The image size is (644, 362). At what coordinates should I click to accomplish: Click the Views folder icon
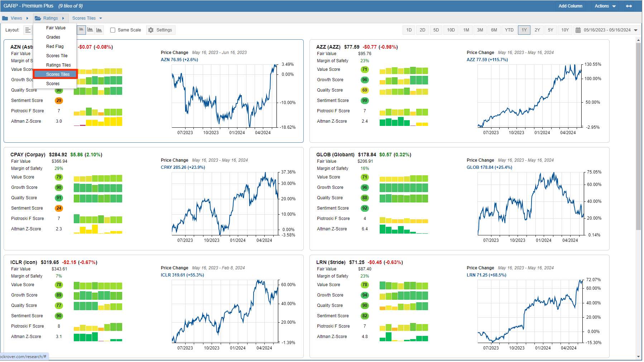5,18
